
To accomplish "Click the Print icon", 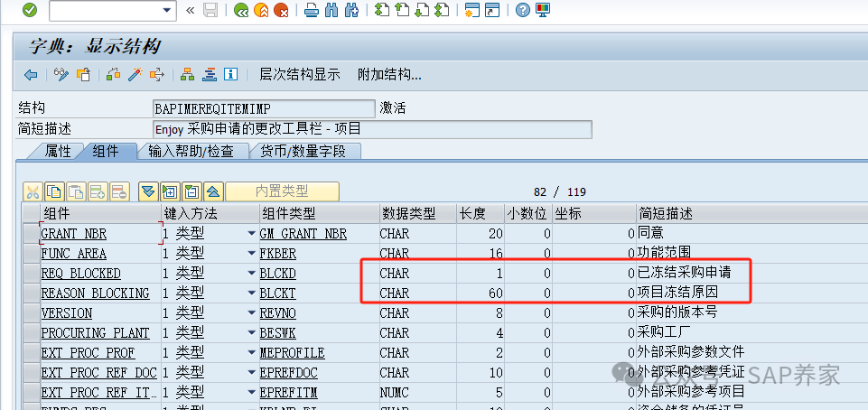I will [x=312, y=10].
